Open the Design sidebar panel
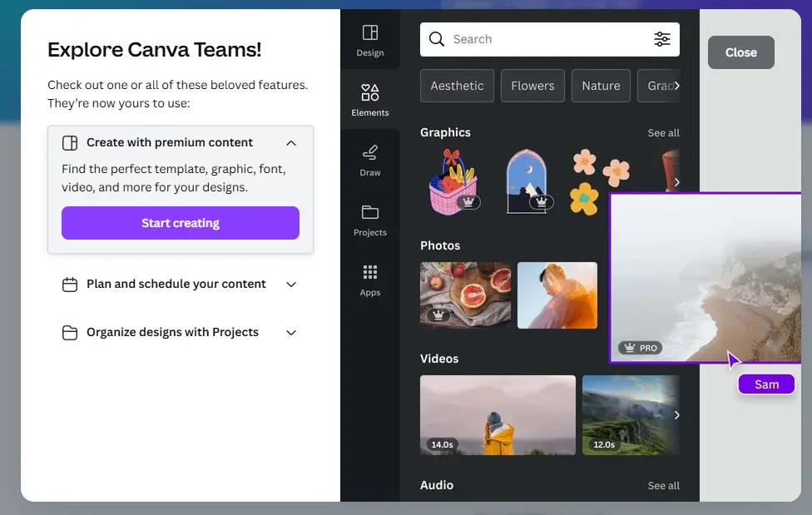812x515 pixels. tap(369, 41)
